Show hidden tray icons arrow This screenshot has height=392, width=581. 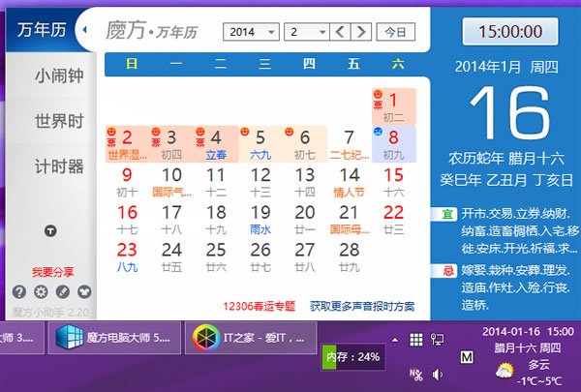click(x=395, y=340)
